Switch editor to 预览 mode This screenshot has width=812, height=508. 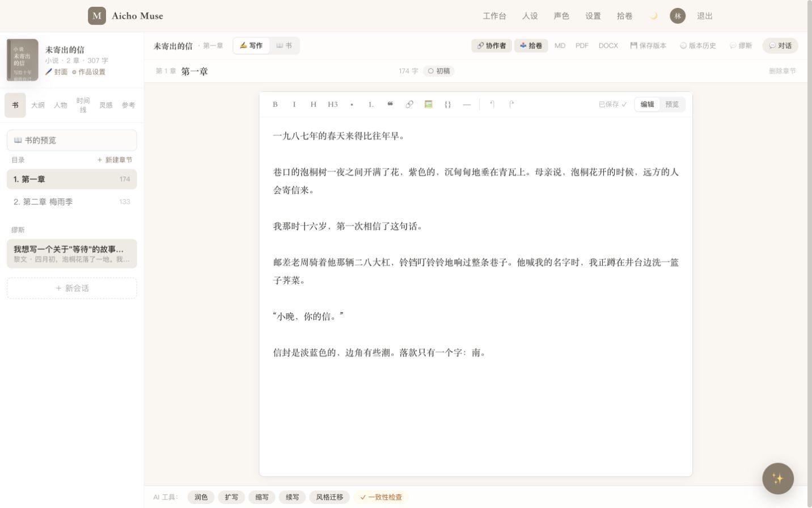[x=672, y=104]
